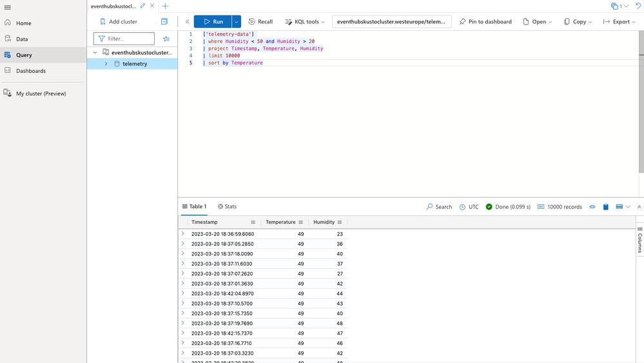Open Export dropdown
644x363 pixels.
click(x=619, y=21)
